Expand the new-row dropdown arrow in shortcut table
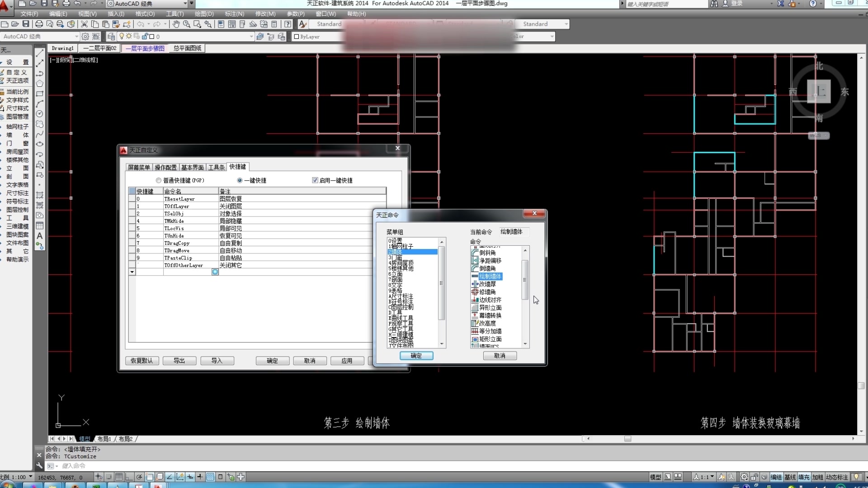 pos(132,272)
